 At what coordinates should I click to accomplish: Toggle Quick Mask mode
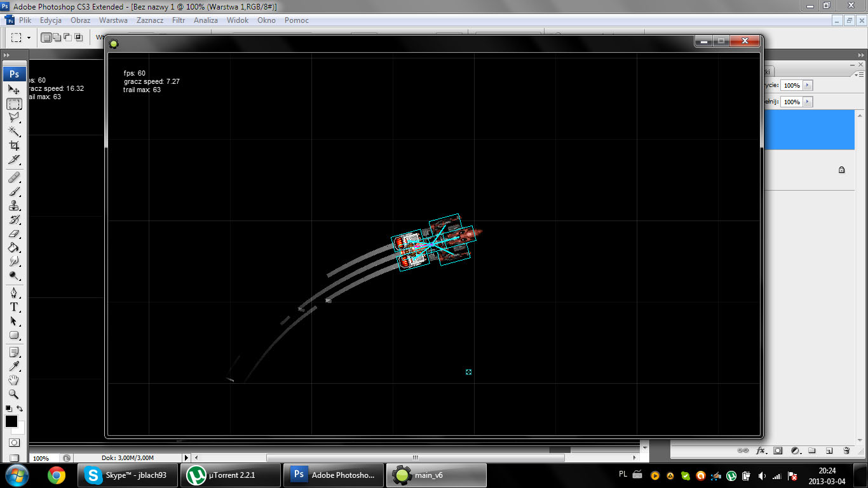[x=14, y=442]
